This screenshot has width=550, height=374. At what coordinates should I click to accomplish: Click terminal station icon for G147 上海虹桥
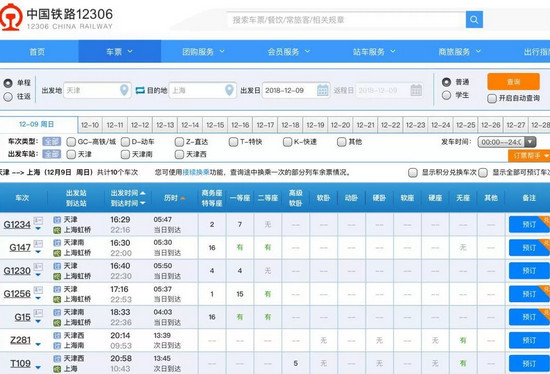point(57,253)
